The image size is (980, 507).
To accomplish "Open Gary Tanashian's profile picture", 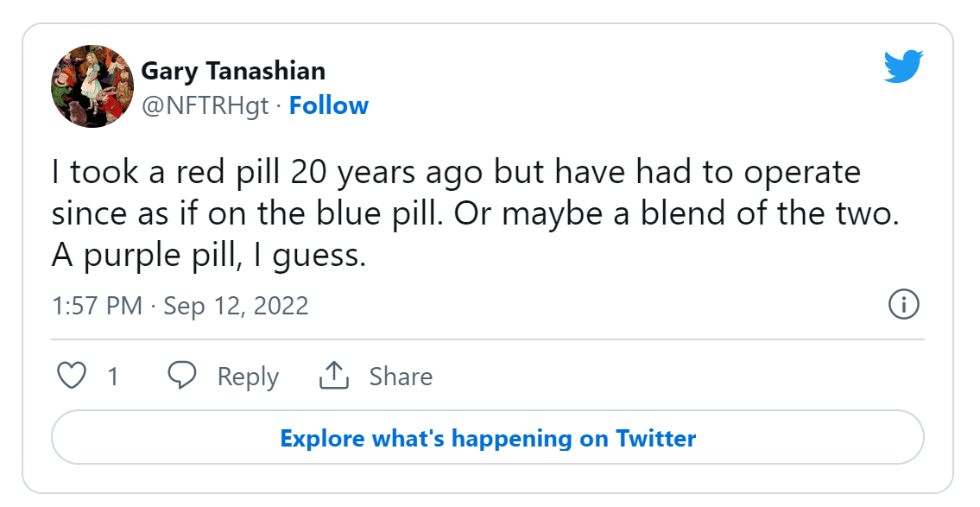I will (92, 87).
